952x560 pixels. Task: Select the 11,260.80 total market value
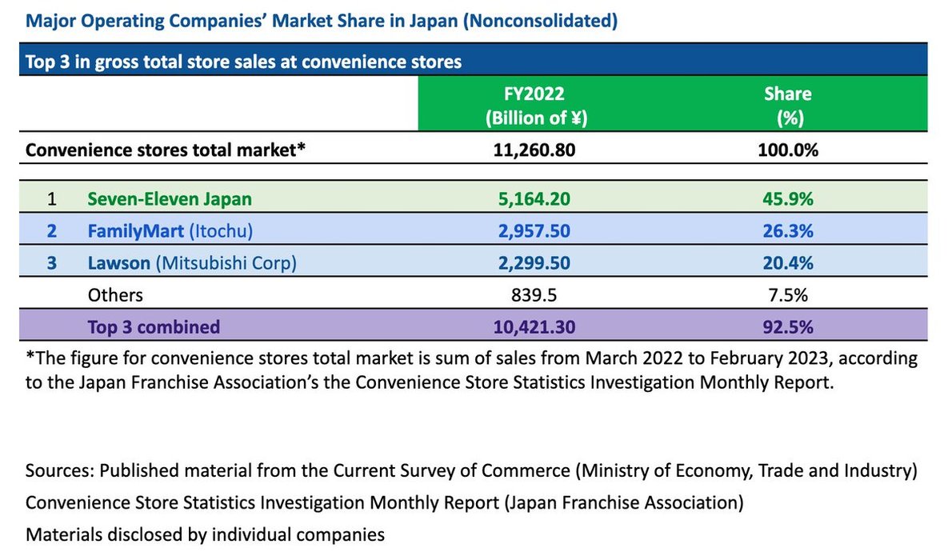(x=534, y=150)
